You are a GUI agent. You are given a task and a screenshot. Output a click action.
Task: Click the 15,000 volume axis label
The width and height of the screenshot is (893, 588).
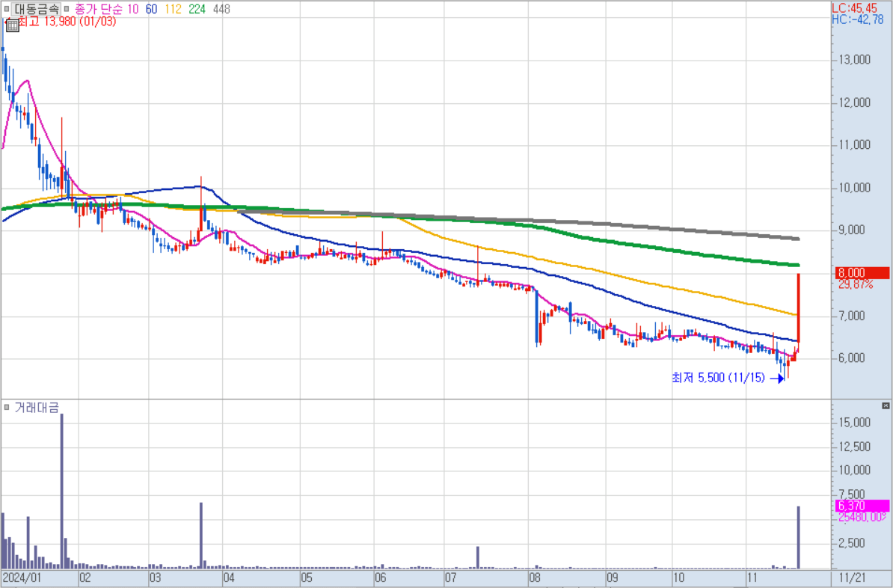pos(856,423)
